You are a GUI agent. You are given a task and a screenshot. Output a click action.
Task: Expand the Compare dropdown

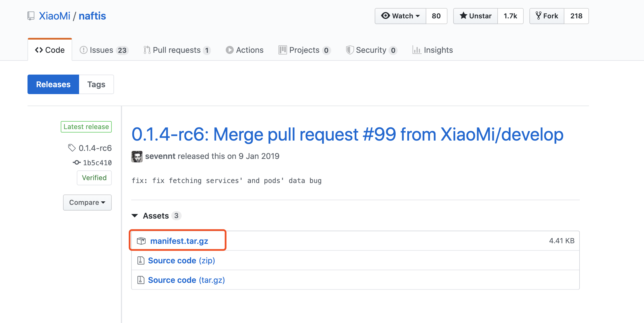(87, 203)
